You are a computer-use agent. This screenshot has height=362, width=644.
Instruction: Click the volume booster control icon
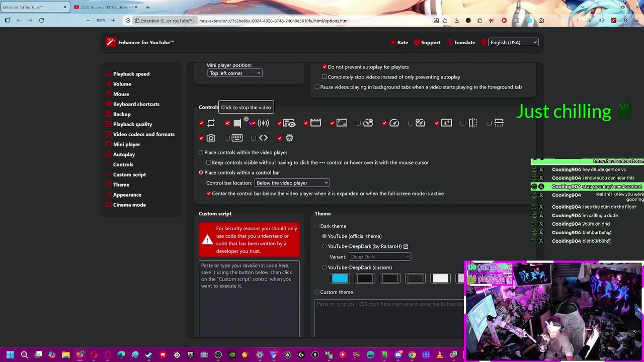263,123
